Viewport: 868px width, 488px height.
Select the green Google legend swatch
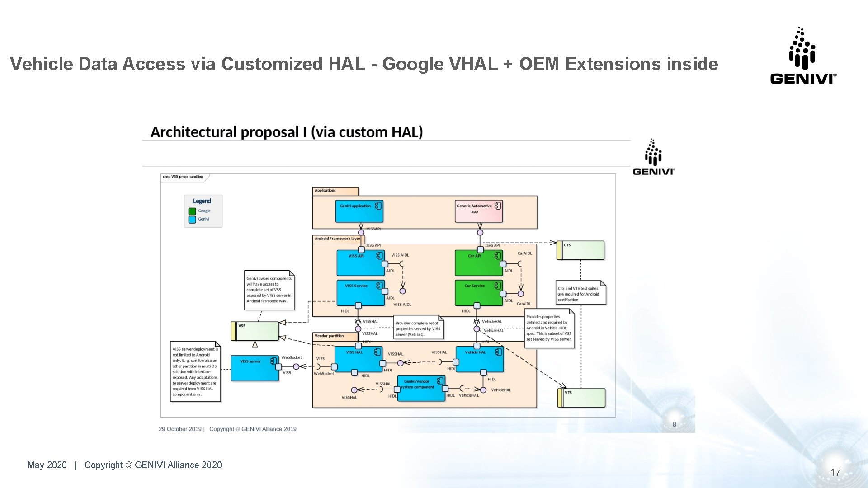click(193, 211)
